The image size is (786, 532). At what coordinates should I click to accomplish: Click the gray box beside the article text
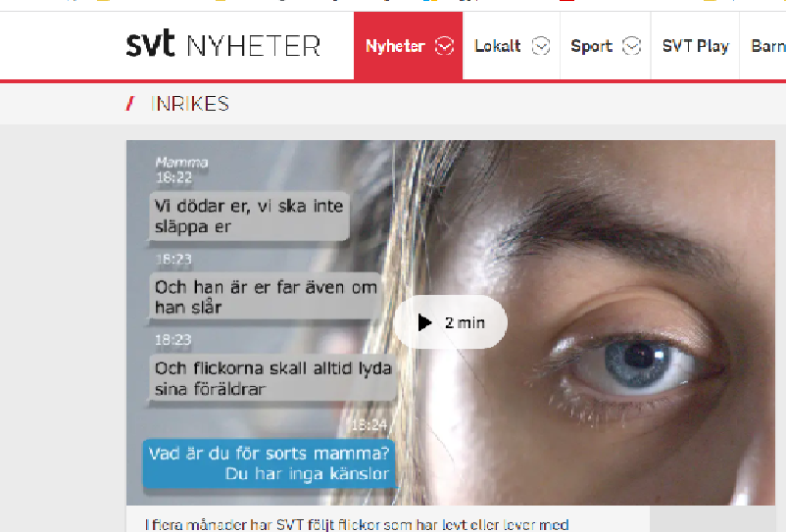click(712, 519)
